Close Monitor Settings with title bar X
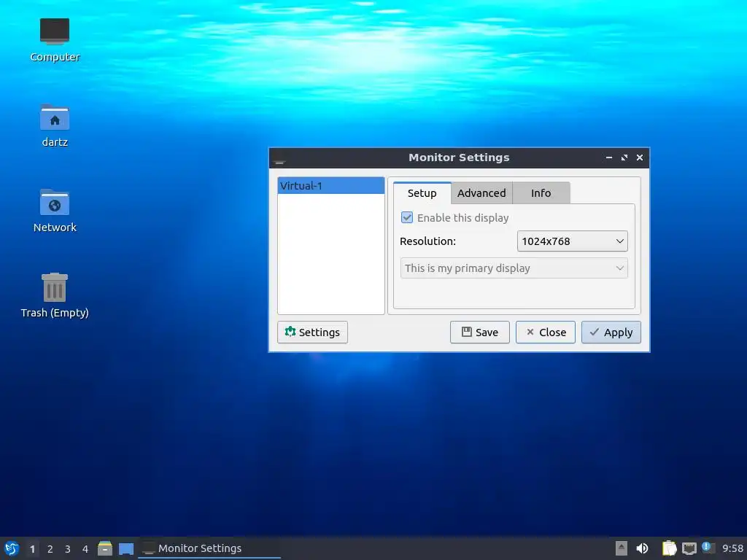Screen dimensions: 747x560 click(x=640, y=157)
